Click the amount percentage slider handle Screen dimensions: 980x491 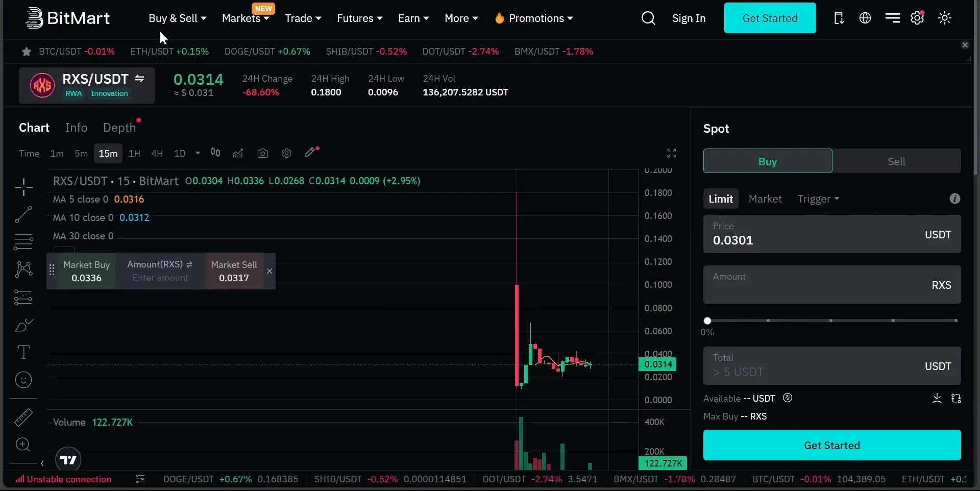pyautogui.click(x=707, y=321)
